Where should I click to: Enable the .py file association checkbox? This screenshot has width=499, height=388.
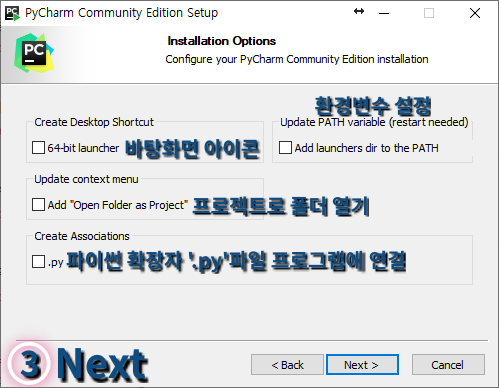click(x=38, y=262)
